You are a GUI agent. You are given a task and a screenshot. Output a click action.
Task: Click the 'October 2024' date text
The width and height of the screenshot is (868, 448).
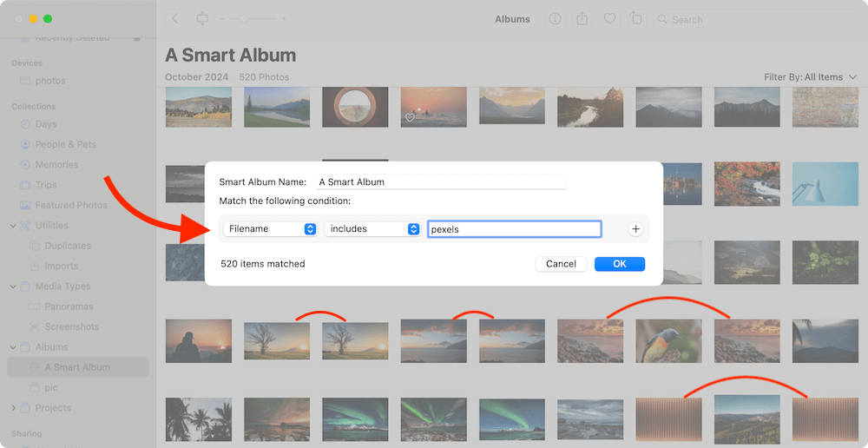(196, 77)
